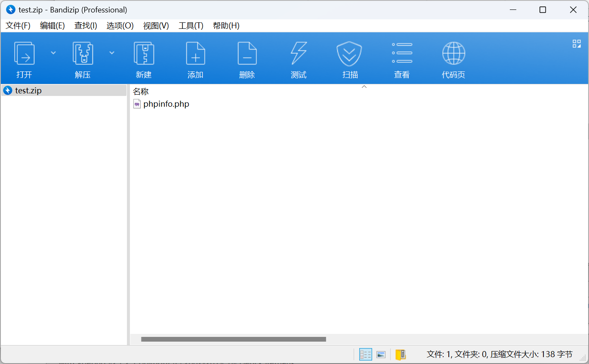
Task: Select the phpinfo.php file entry
Action: pos(166,104)
